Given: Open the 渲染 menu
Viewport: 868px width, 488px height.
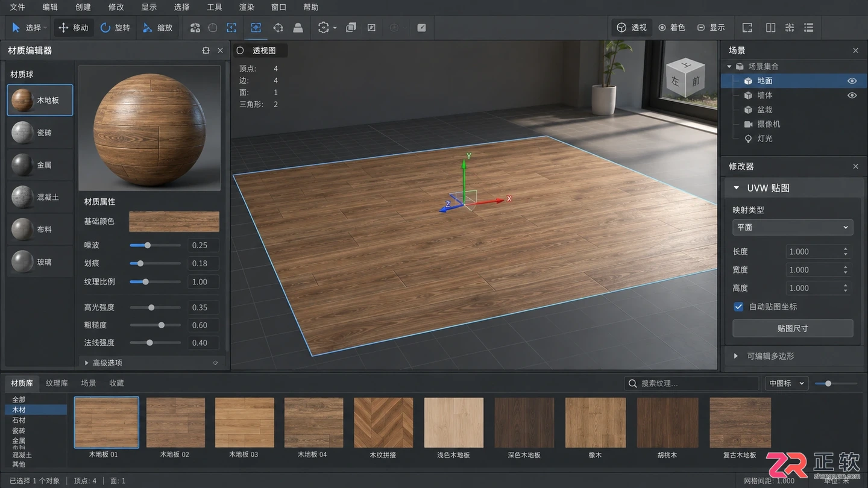Looking at the screenshot, I should [247, 7].
